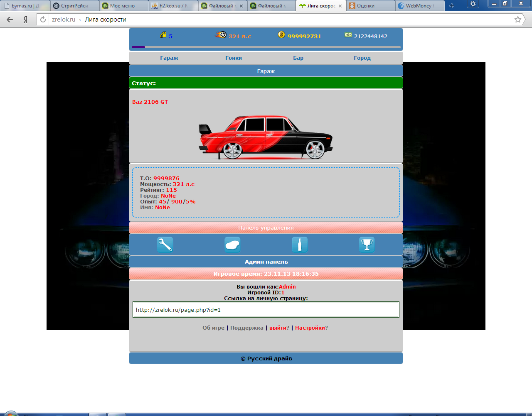This screenshot has width=532, height=416.
Task: Navigate to Город section
Action: pos(362,58)
